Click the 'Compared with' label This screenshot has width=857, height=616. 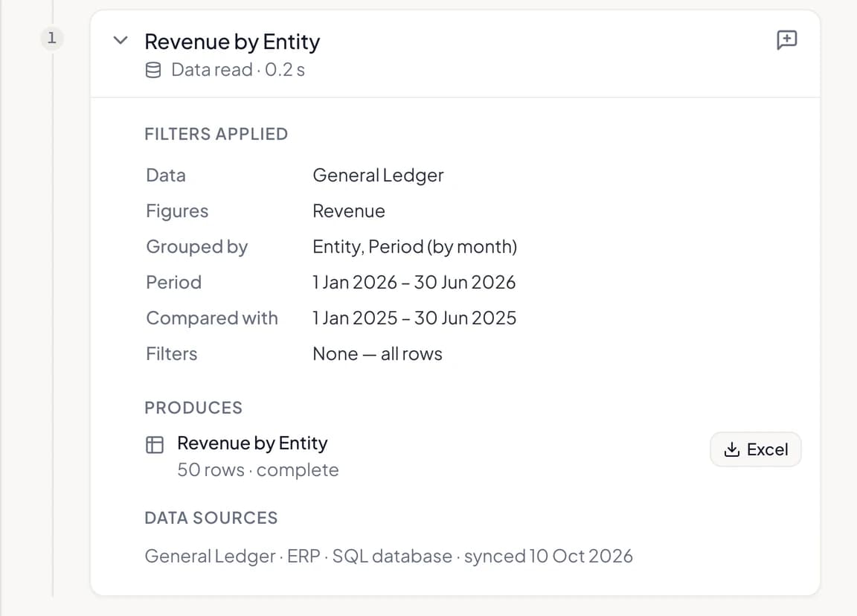(x=212, y=318)
